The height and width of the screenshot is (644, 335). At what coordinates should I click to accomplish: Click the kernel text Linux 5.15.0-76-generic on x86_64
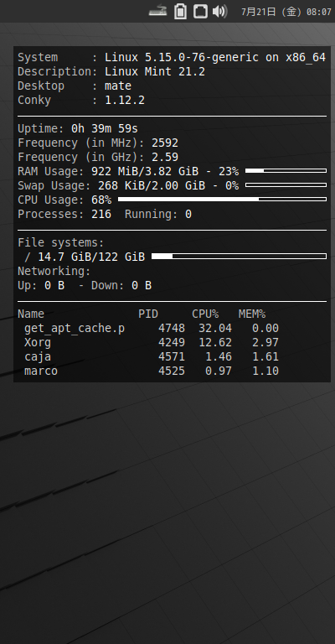[x=215, y=58]
